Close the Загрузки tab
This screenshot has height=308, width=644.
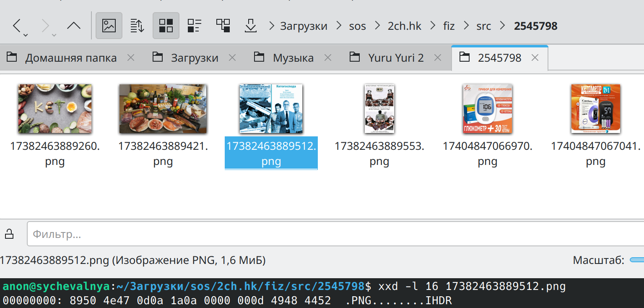pos(233,57)
